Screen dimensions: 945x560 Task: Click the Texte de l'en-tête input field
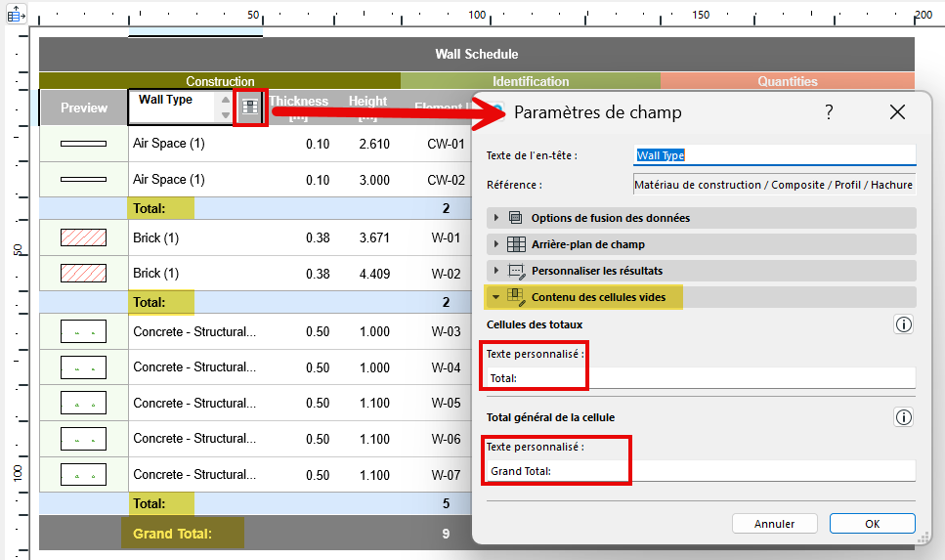775,155
